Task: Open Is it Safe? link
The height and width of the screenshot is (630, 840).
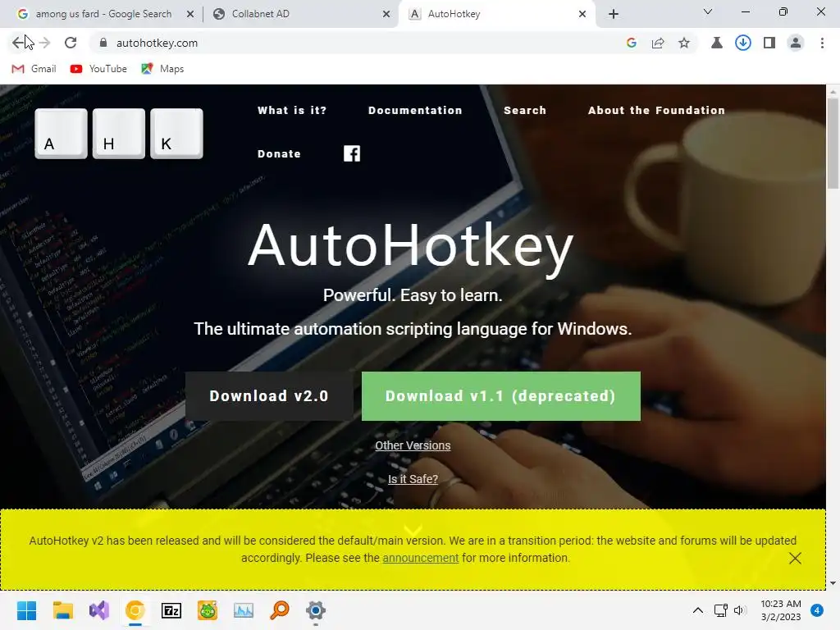Action: tap(413, 479)
